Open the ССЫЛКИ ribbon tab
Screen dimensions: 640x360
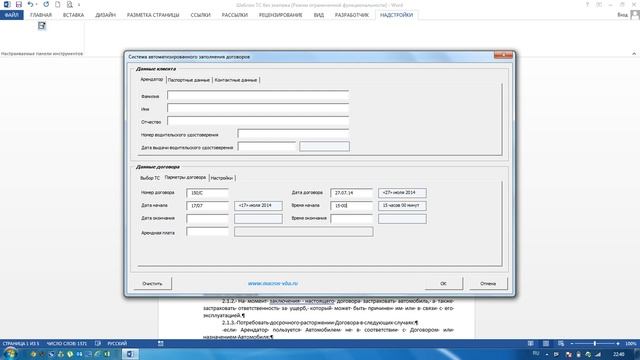click(200, 15)
